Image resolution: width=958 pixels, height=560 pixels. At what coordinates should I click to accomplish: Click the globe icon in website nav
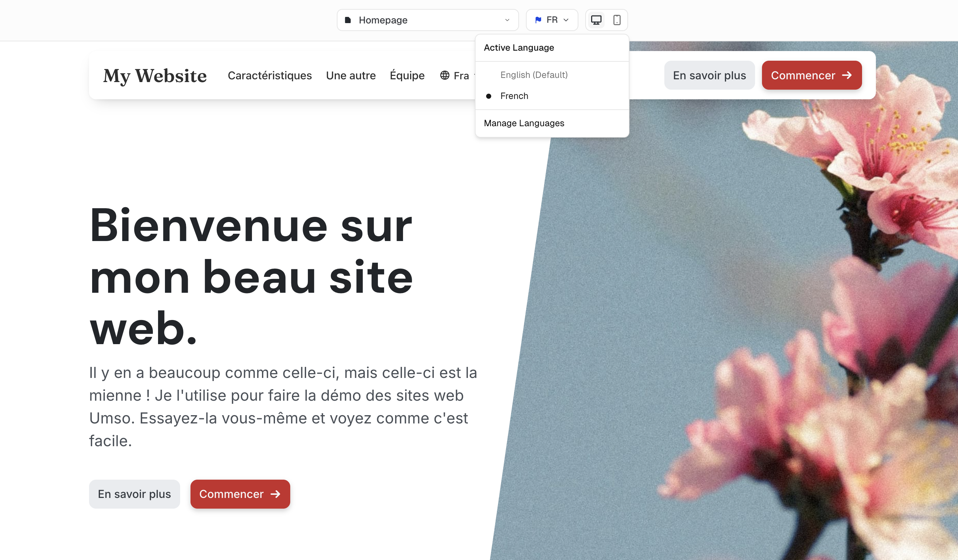(x=444, y=75)
